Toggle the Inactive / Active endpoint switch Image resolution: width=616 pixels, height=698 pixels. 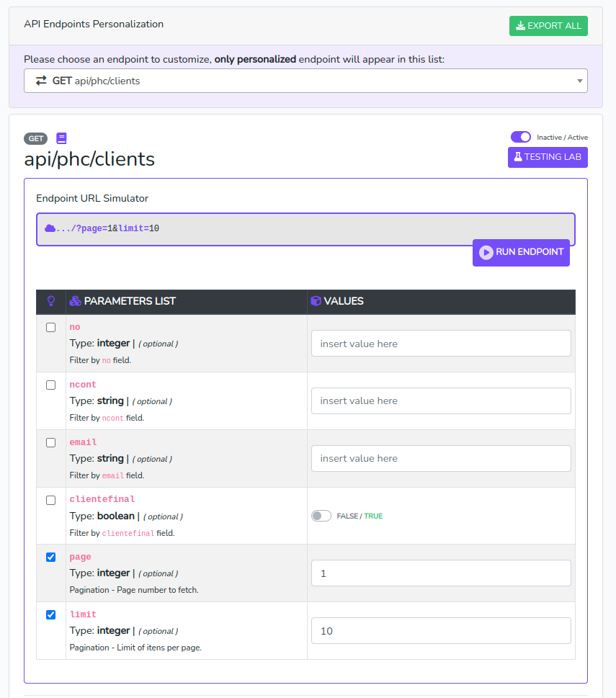click(x=520, y=137)
